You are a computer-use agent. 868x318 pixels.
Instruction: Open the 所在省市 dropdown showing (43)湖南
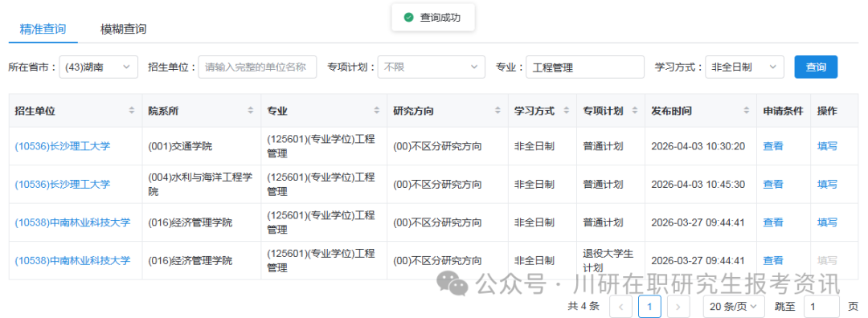[99, 67]
